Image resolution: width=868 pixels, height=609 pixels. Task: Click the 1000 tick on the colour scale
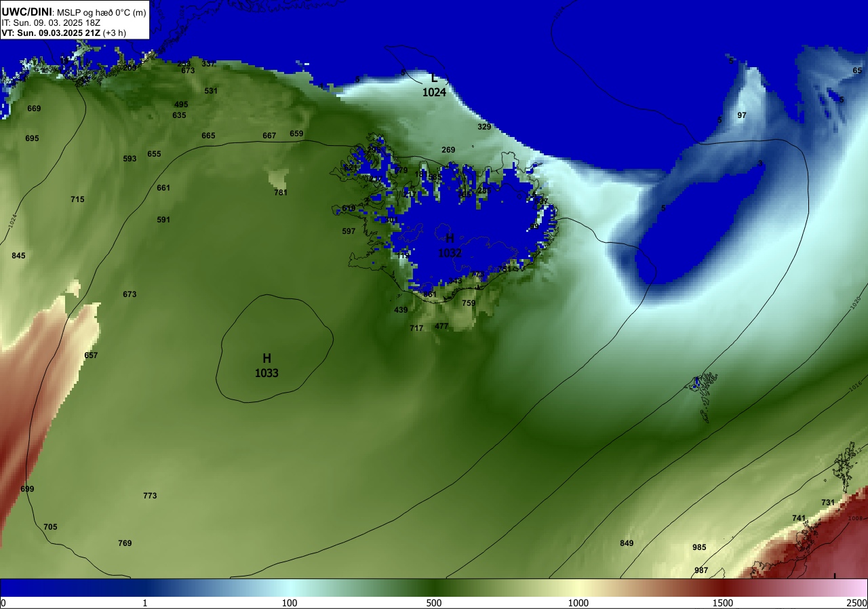(x=578, y=603)
